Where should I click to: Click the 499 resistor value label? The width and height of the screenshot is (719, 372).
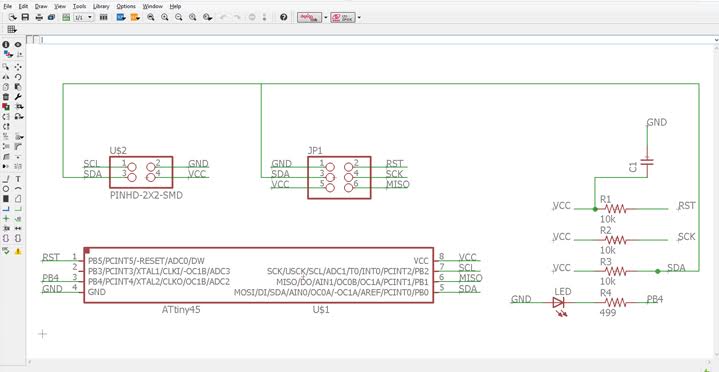point(608,312)
